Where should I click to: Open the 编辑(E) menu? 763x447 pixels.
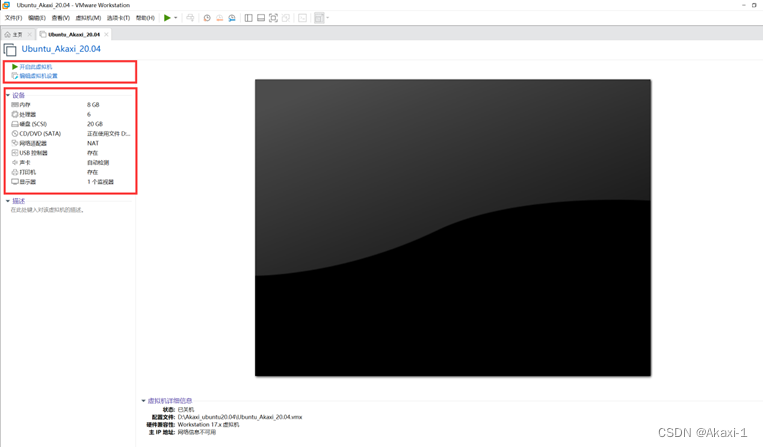tap(36, 18)
